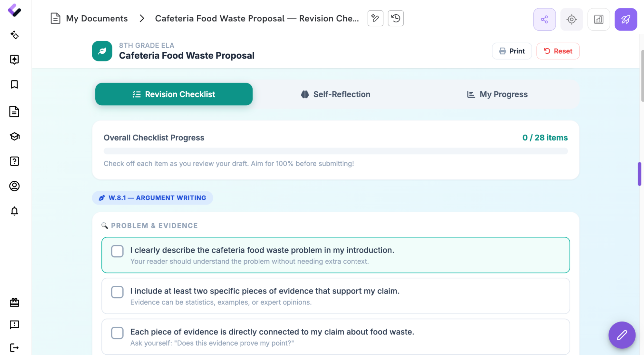
Task: Switch to the Self-Reflection tab
Action: (335, 94)
